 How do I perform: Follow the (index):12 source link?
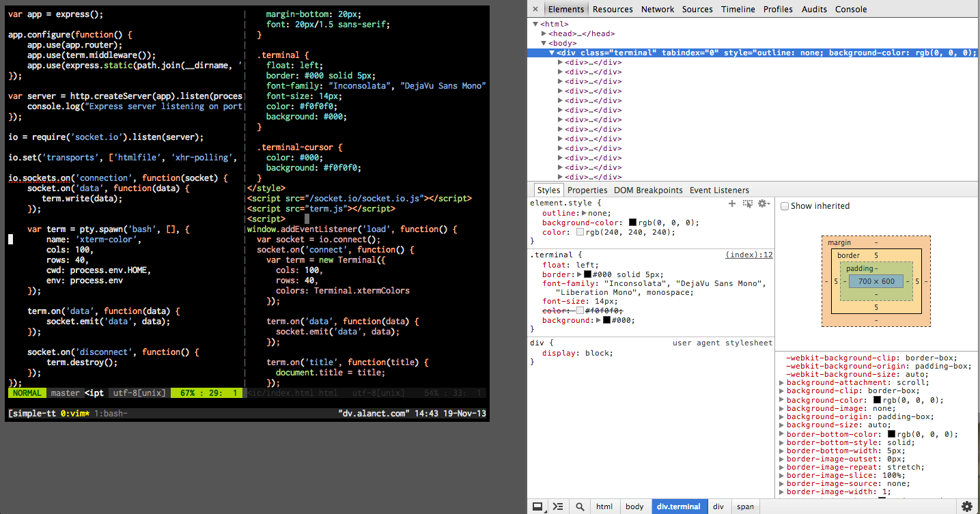click(x=748, y=255)
